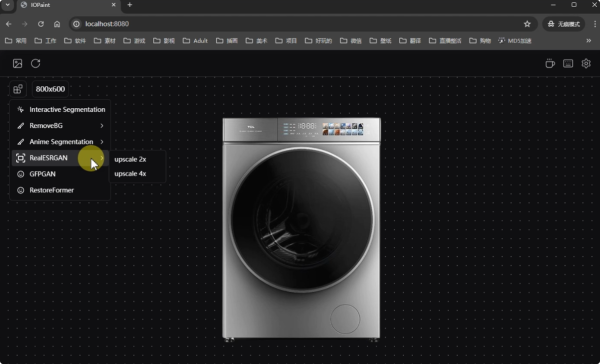Image resolution: width=600 pixels, height=364 pixels.
Task: Open a new browser tab
Action: point(129,5)
